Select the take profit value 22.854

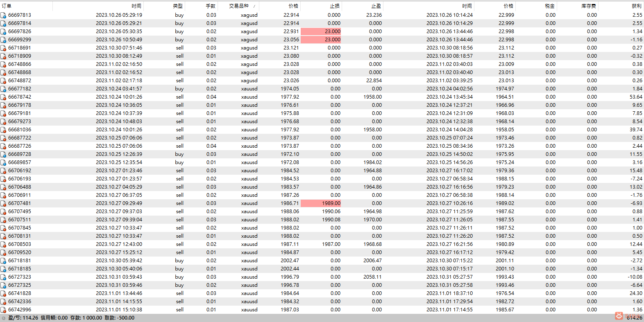coord(374,81)
